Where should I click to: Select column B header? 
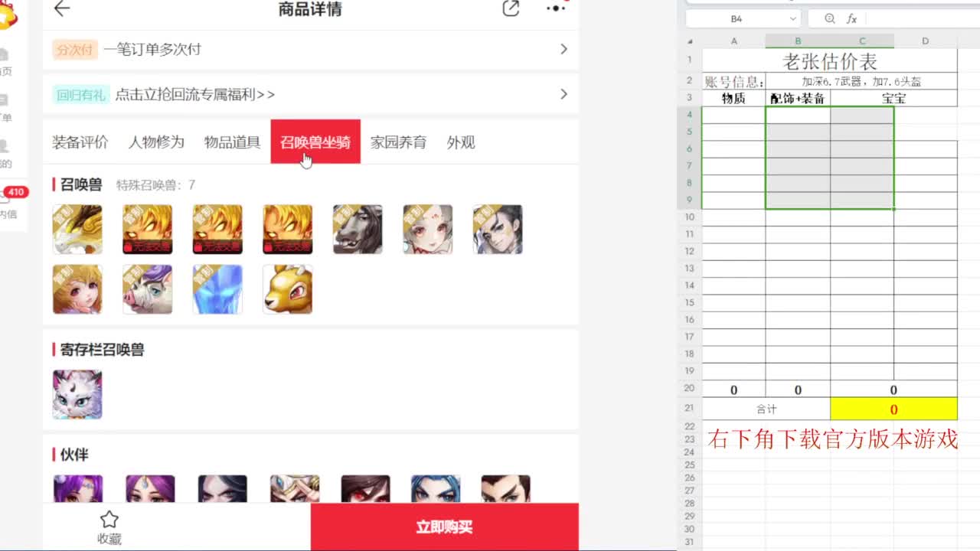(798, 41)
